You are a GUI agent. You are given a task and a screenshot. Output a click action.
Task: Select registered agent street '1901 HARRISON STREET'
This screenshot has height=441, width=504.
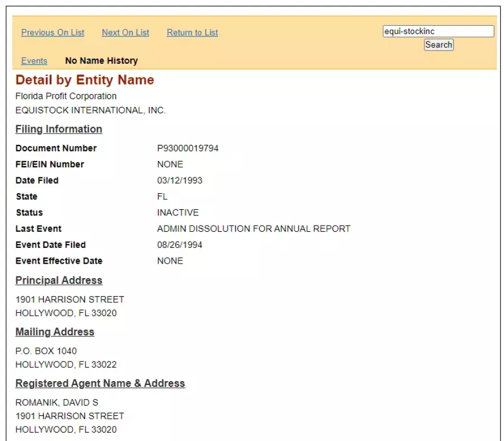click(70, 416)
